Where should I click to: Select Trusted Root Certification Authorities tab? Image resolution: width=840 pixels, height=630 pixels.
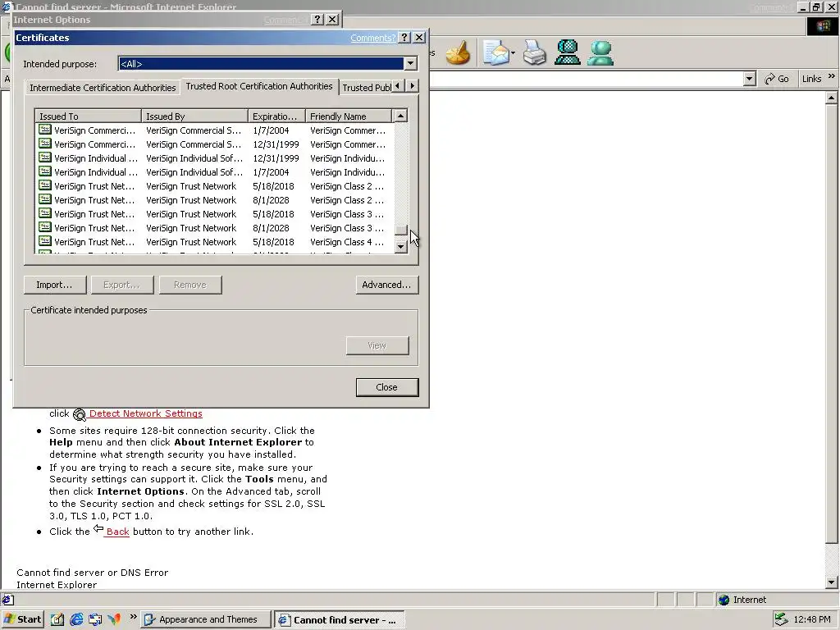(259, 86)
